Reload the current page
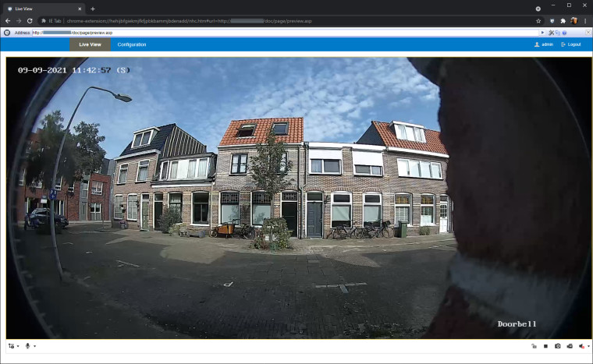The height and width of the screenshot is (364, 593). (x=30, y=21)
